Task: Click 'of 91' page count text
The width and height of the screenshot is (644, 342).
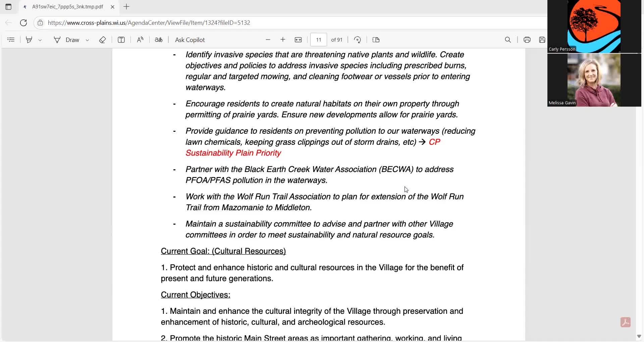Action: (x=337, y=40)
